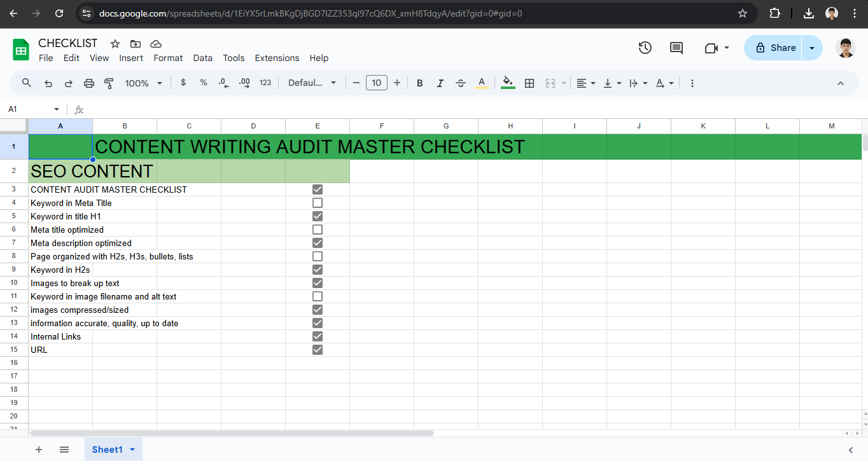Redo the last action
This screenshot has height=461, width=868.
click(69, 83)
